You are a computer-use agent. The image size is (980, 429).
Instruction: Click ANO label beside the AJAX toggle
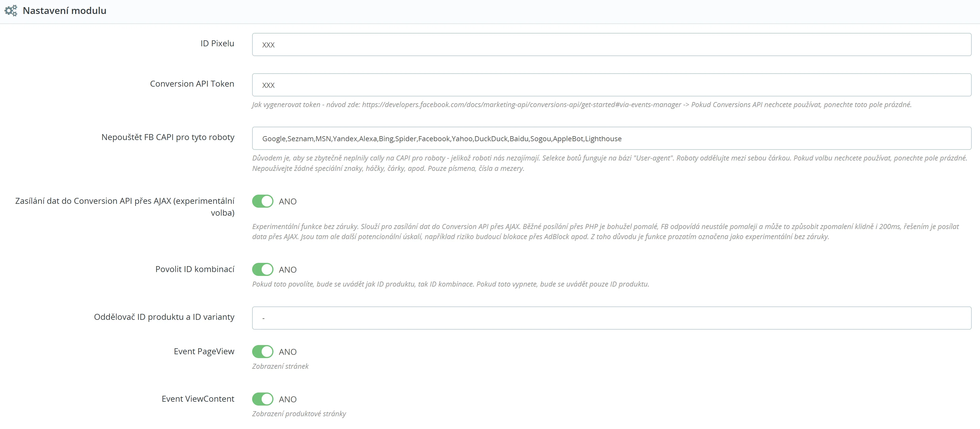[x=288, y=202]
